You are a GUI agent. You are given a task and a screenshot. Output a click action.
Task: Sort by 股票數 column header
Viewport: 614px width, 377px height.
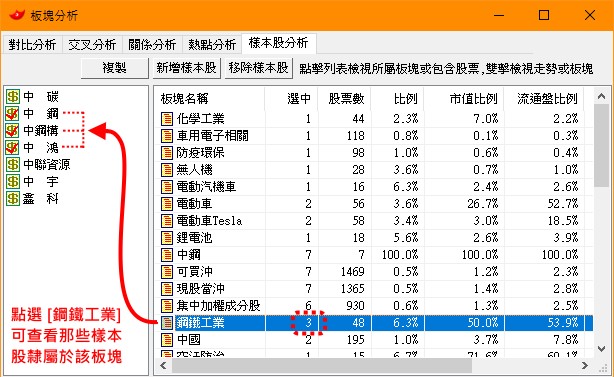[344, 99]
